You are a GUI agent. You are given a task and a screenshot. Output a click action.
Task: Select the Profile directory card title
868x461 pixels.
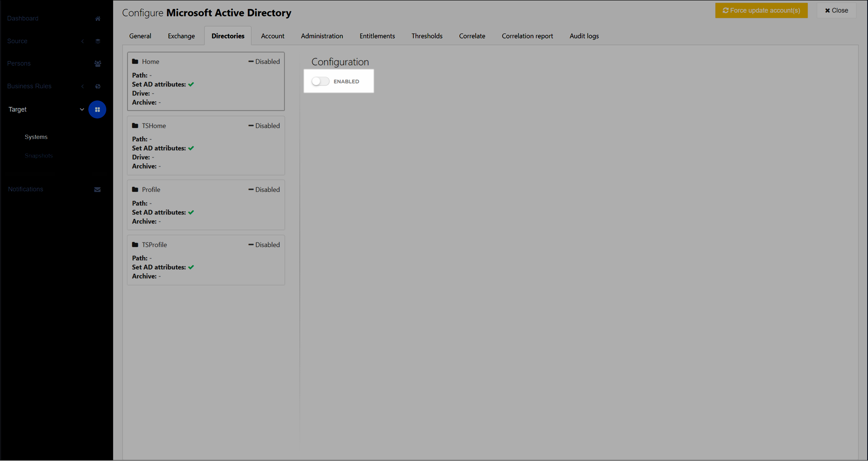point(151,190)
